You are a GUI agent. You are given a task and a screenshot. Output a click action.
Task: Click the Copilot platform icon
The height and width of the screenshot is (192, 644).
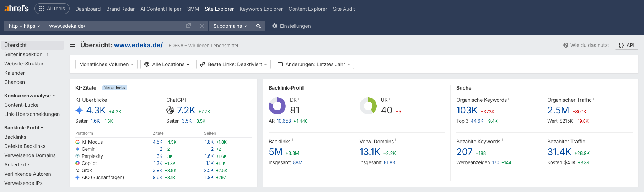77,163
